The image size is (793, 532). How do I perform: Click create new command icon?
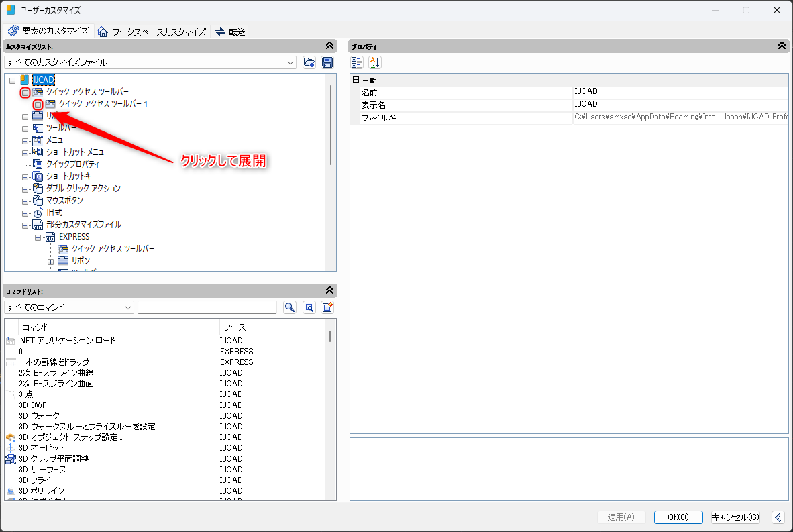click(x=327, y=307)
